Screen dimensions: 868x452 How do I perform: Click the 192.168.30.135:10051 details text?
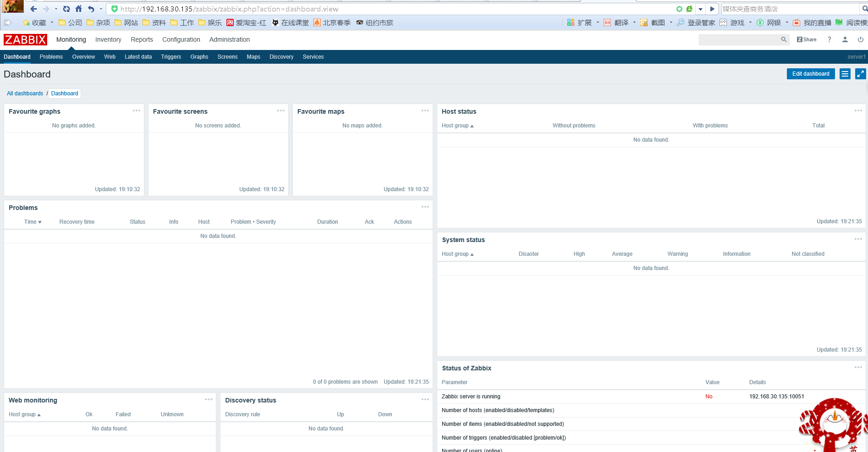776,397
